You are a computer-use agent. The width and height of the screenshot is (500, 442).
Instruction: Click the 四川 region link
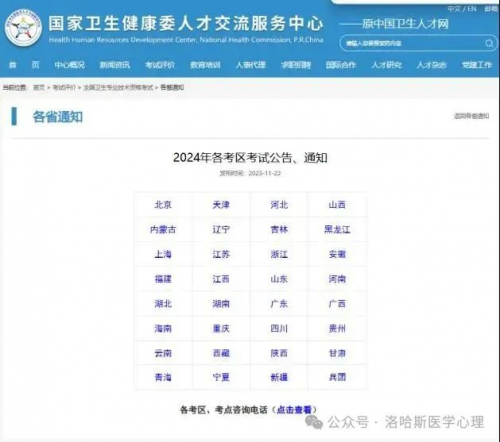[279, 329]
